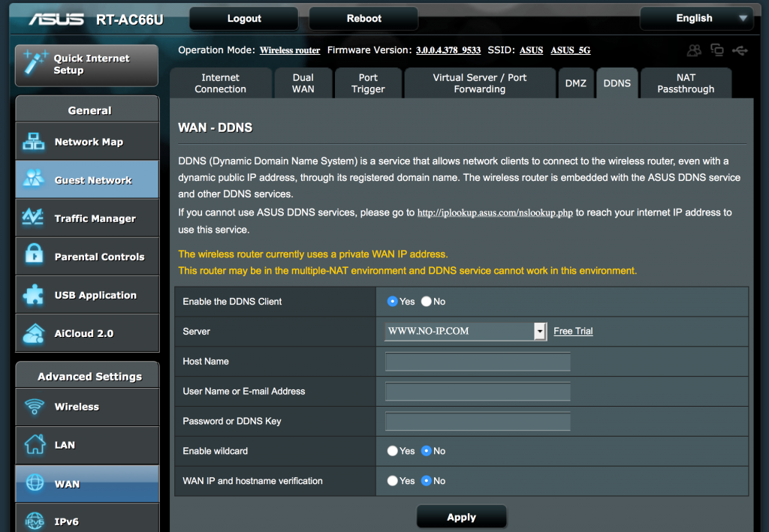Click the ASUS_5G SSID link

[x=571, y=50]
